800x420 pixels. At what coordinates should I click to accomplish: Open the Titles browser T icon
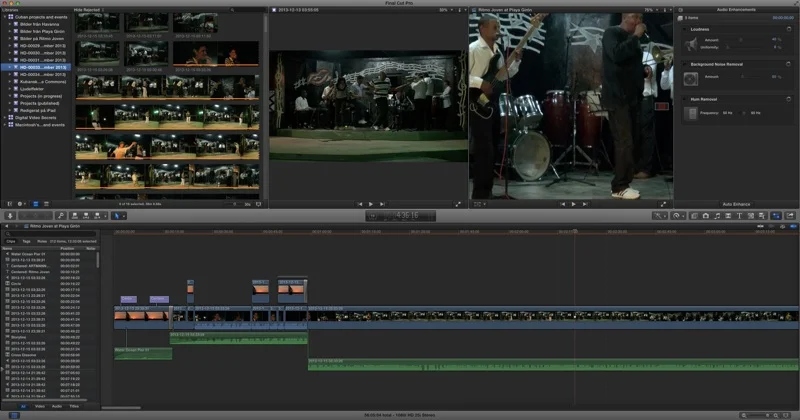tap(739, 216)
